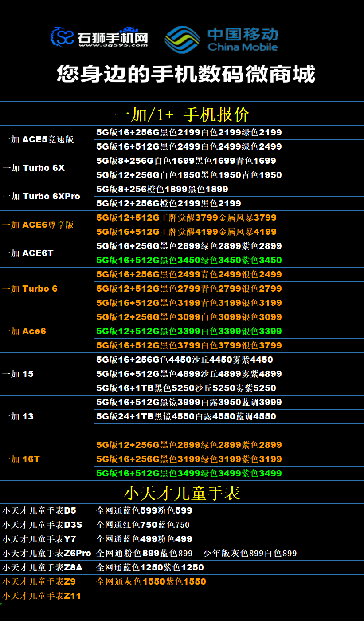Click the 一加 Turbo 6X model cell
364x621 pixels.
(47, 168)
